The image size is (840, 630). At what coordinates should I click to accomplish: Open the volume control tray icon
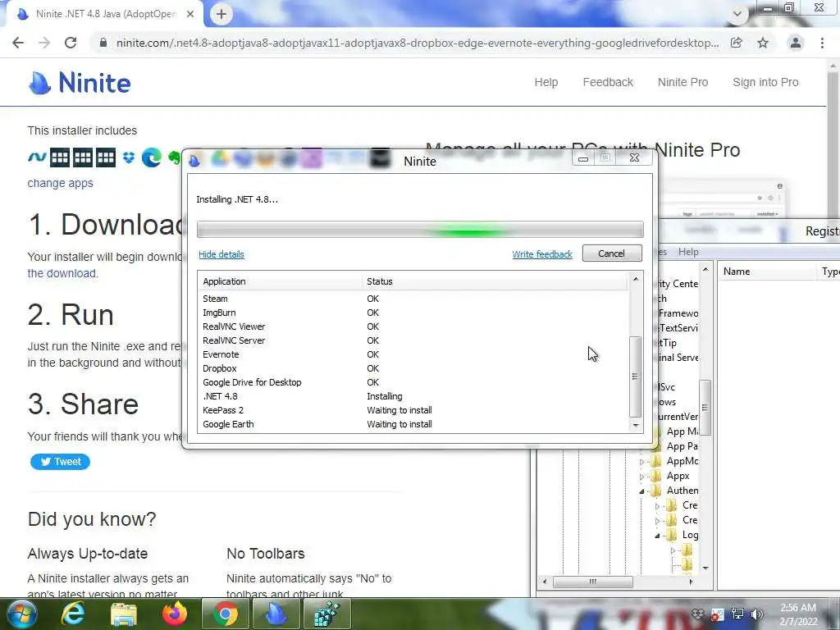pyautogui.click(x=757, y=614)
